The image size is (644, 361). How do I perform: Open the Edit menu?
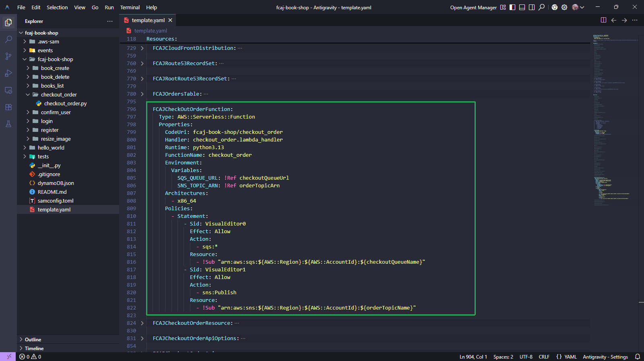point(36,7)
